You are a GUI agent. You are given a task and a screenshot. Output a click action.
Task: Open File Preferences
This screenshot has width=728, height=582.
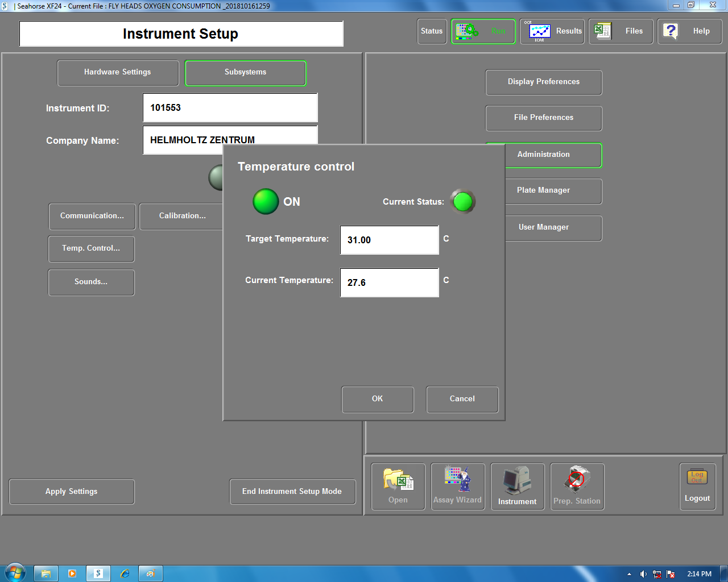coord(544,118)
